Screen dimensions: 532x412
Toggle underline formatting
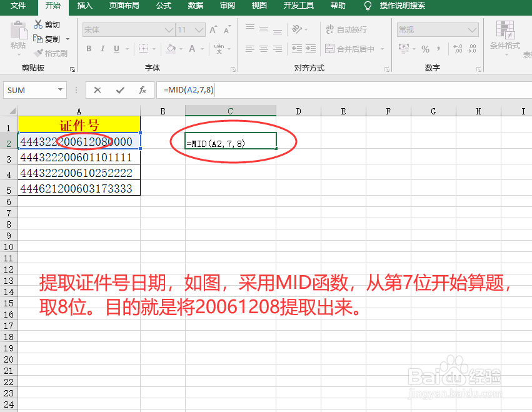(x=116, y=48)
